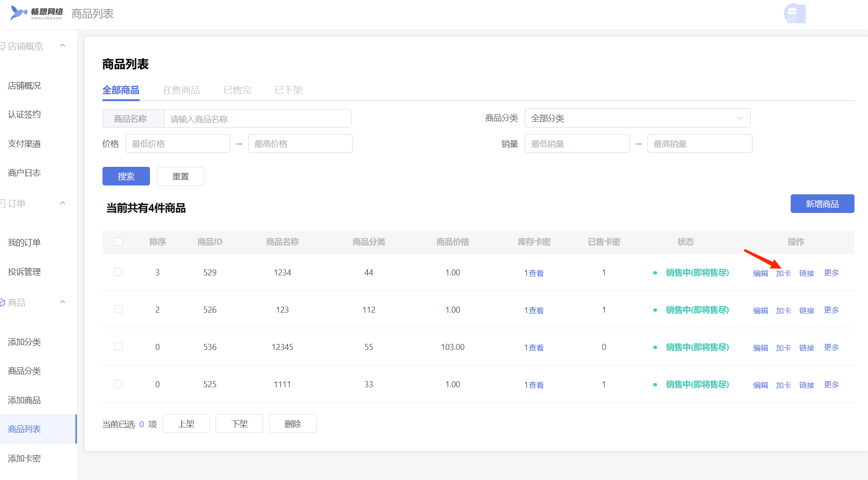Tick the select-all checkbox in the table header
The width and height of the screenshot is (868, 480).
(118, 242)
